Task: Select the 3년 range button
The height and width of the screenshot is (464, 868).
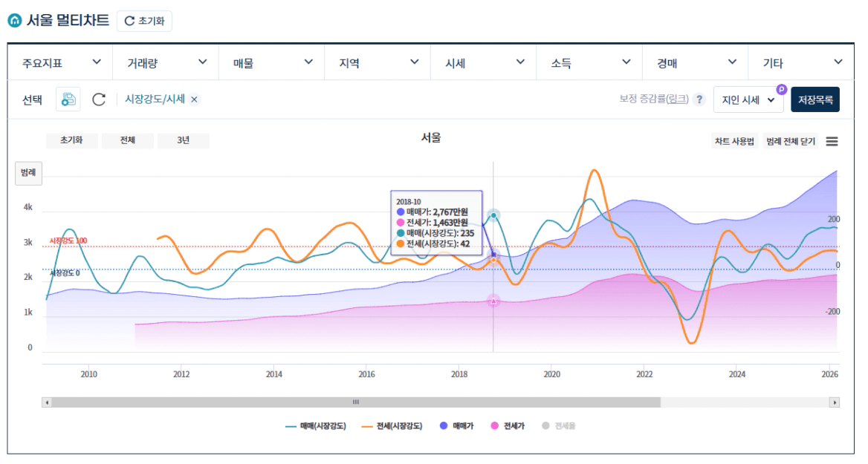Action: (183, 140)
